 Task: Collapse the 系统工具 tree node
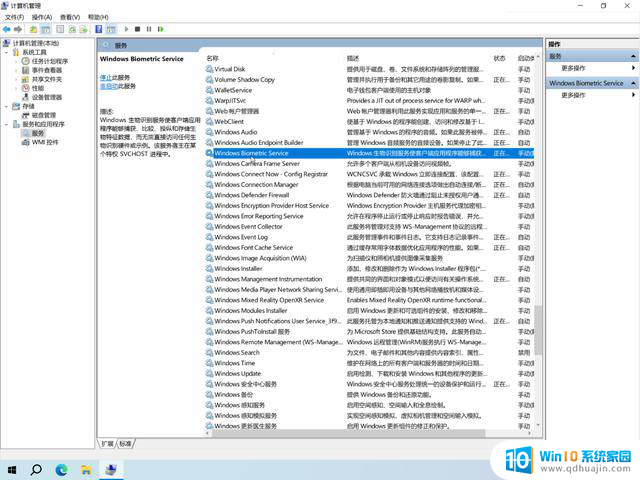[x=7, y=53]
